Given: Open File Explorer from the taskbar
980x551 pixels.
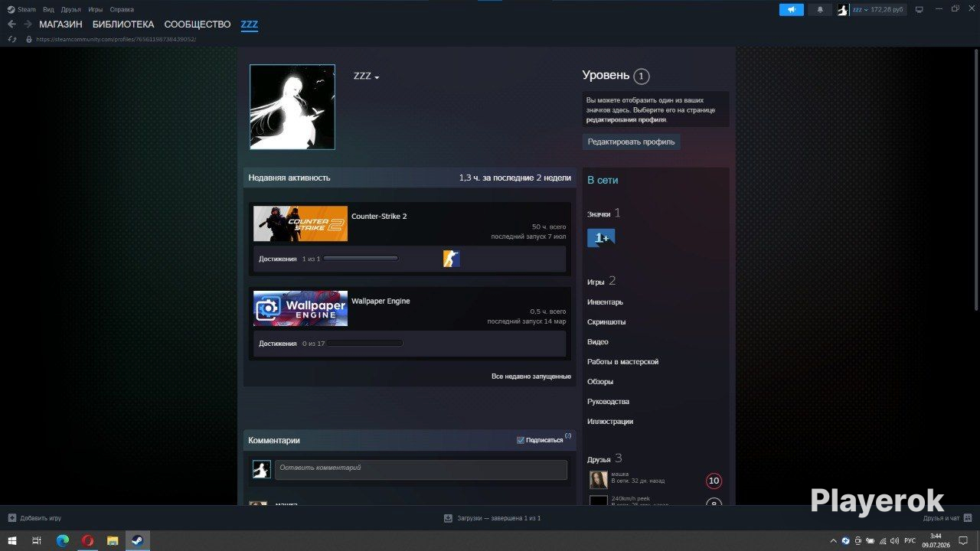Looking at the screenshot, I should point(113,540).
